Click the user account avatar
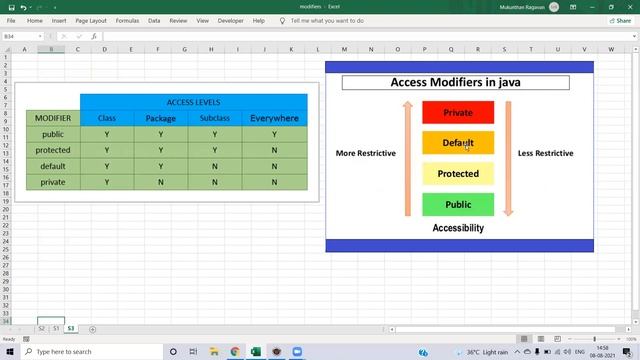 pos(554,7)
